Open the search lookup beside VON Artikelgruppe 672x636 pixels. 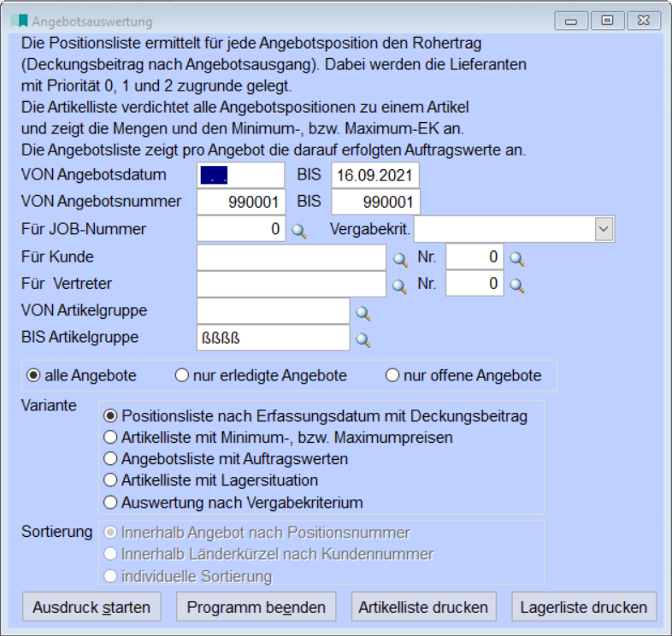coord(363,313)
